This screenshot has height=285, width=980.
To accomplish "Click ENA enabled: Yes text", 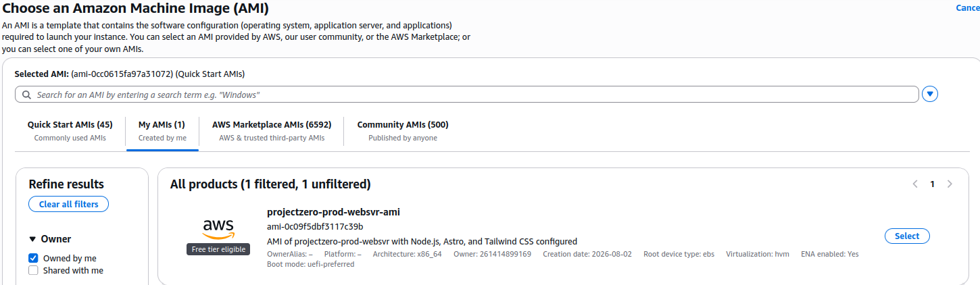I will 830,254.
